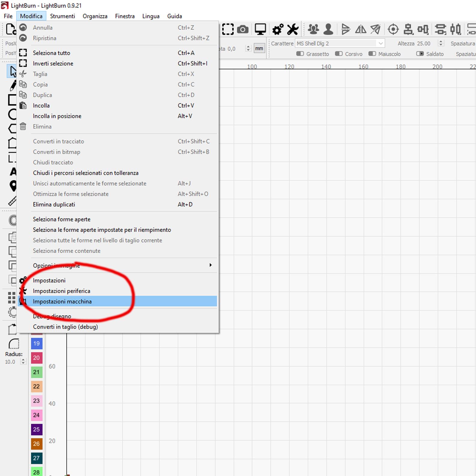
Task: Choose Elimina duplicati menu entry
Action: [117, 204]
